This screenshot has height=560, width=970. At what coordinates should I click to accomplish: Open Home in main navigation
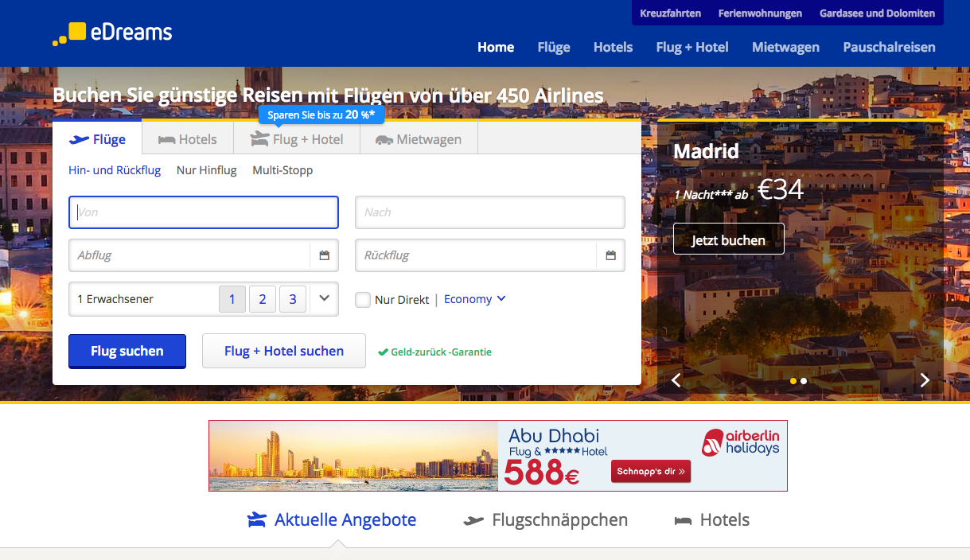coord(496,47)
